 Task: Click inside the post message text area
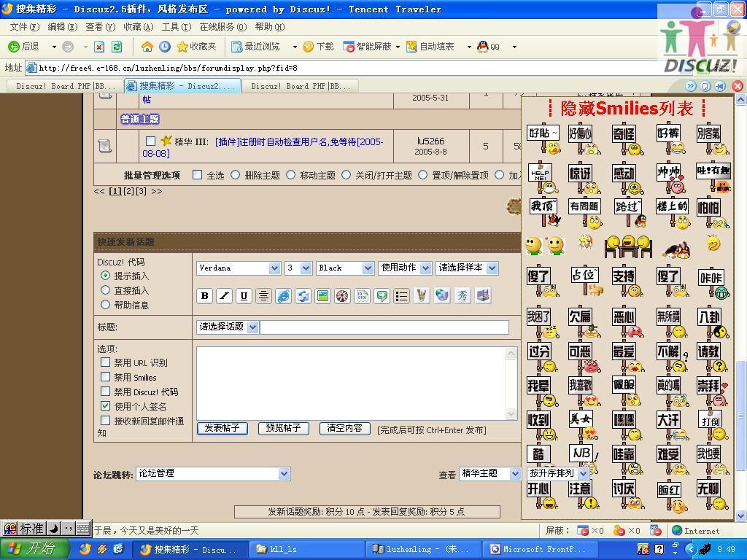pyautogui.click(x=352, y=384)
